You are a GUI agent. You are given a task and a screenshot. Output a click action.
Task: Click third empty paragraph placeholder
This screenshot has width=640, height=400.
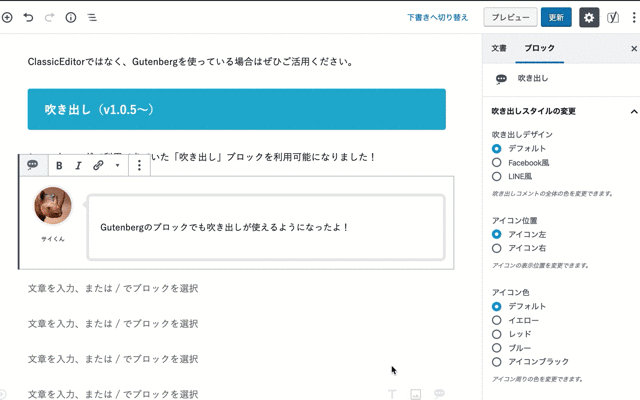pyautogui.click(x=113, y=359)
